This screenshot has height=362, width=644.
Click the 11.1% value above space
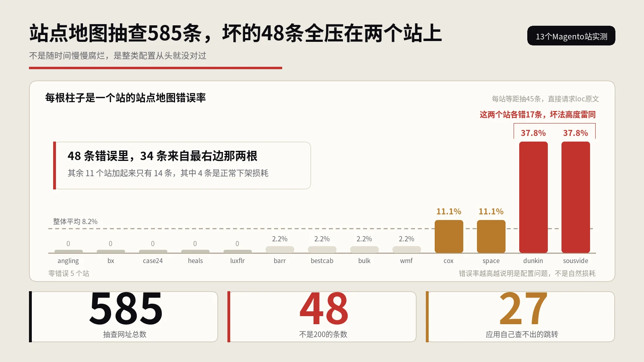click(491, 212)
